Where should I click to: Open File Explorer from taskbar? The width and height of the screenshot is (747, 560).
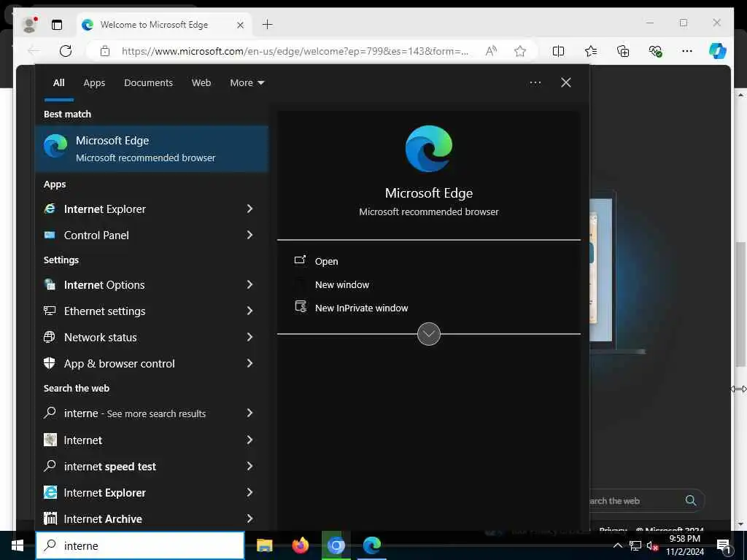pyautogui.click(x=264, y=545)
